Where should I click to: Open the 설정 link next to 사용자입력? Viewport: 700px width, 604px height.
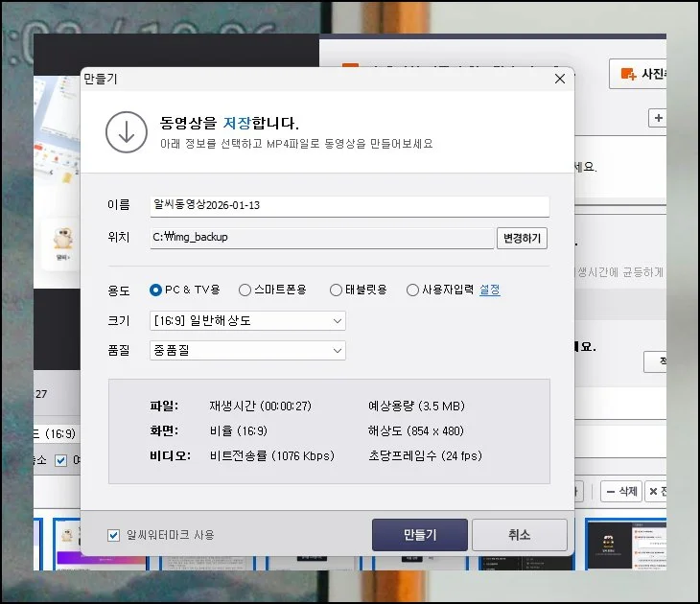[x=489, y=290]
